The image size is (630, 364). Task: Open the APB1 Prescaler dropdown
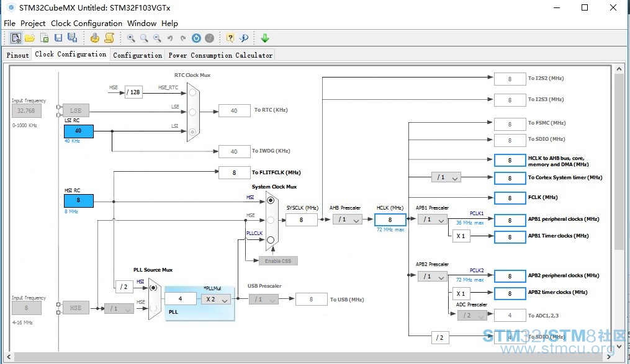tap(433, 220)
